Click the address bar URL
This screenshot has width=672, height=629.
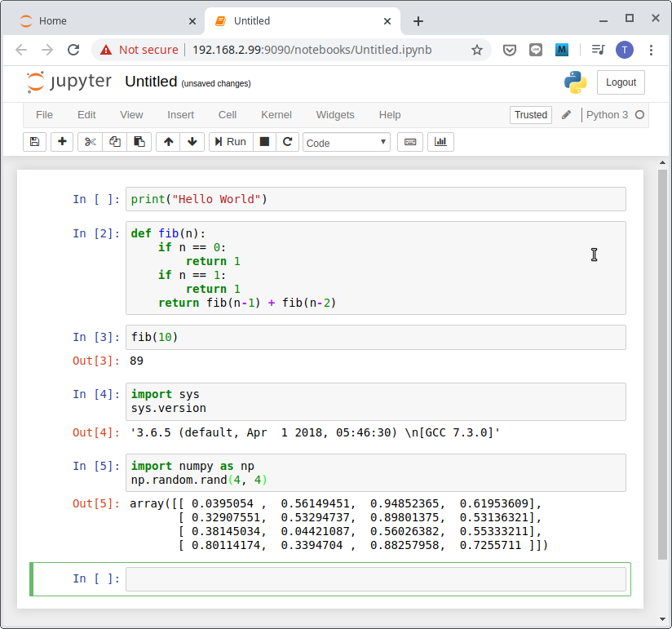coord(312,50)
